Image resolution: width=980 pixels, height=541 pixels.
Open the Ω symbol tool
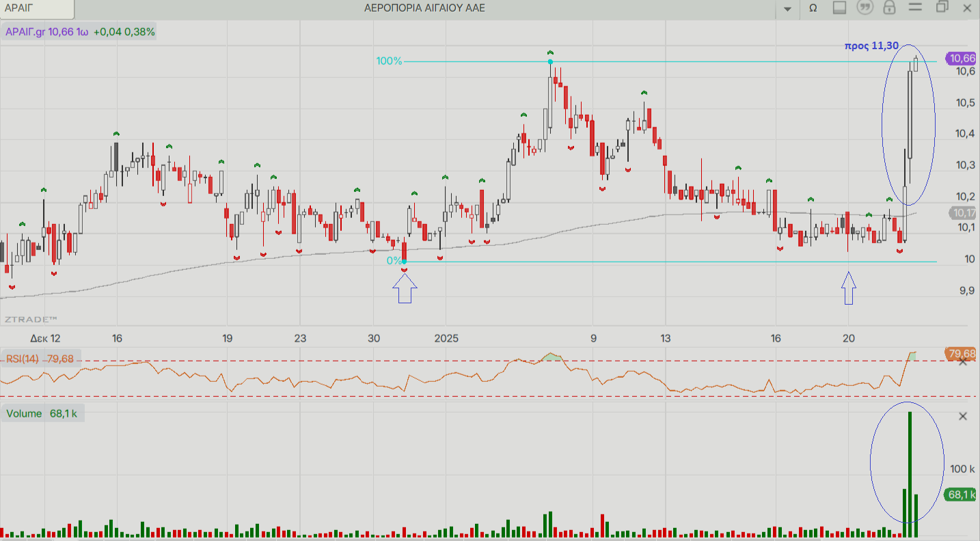click(x=813, y=8)
